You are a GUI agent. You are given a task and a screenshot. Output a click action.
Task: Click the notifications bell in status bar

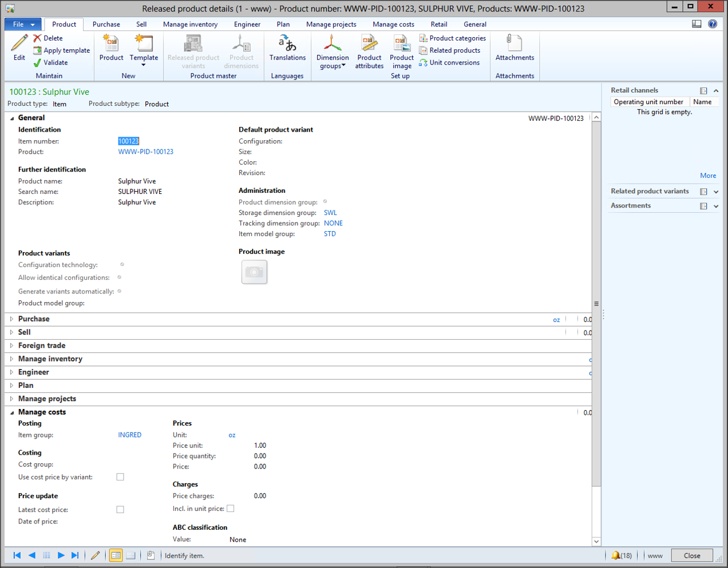click(616, 555)
